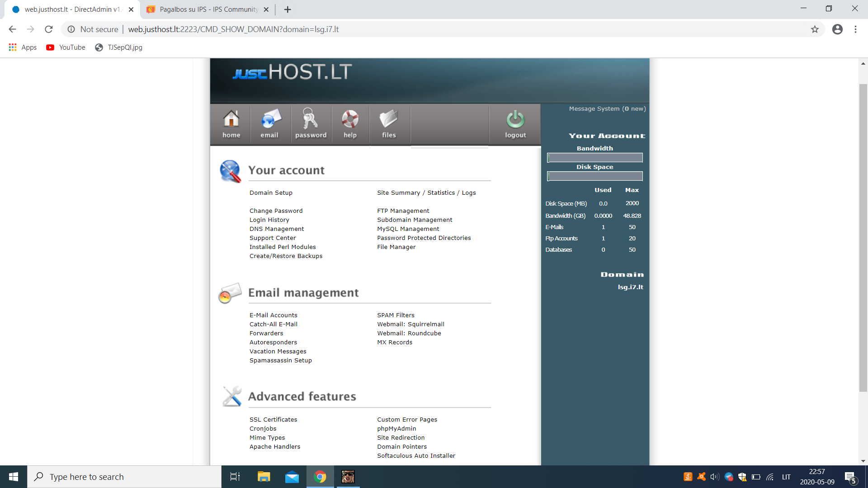The height and width of the screenshot is (488, 868).
Task: Click the home icon in navigation bar
Action: click(x=231, y=123)
